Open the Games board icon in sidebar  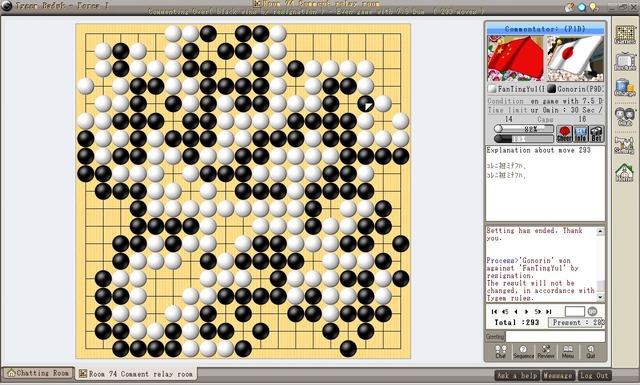pyautogui.click(x=624, y=35)
